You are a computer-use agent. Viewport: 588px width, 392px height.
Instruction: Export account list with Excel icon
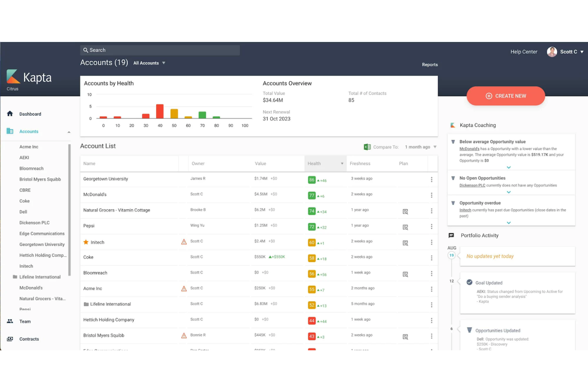[367, 147]
